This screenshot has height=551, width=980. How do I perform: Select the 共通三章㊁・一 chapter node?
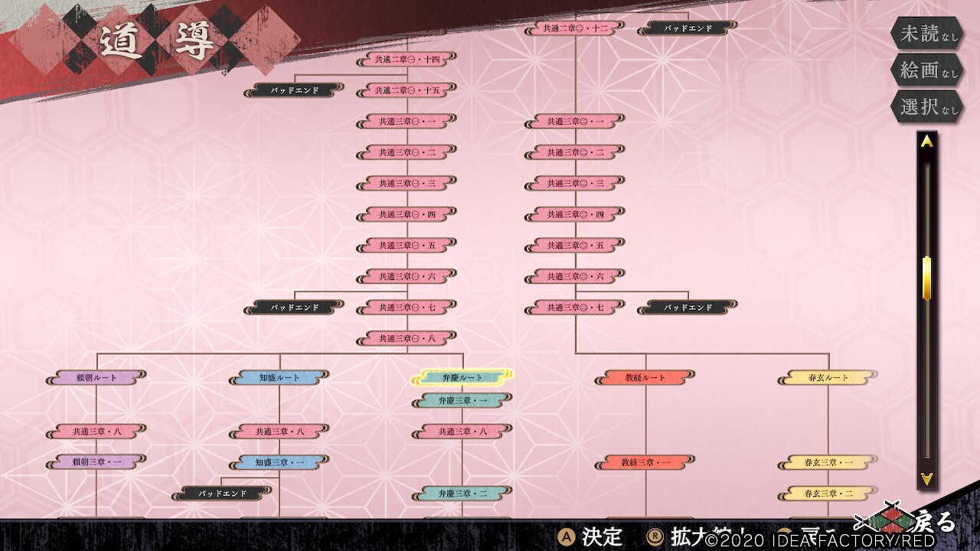tap(575, 122)
